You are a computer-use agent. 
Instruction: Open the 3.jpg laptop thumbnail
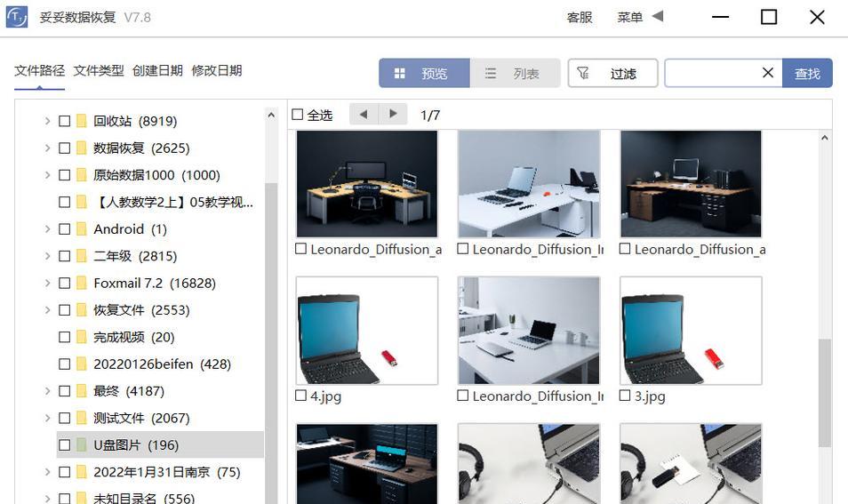pos(691,331)
